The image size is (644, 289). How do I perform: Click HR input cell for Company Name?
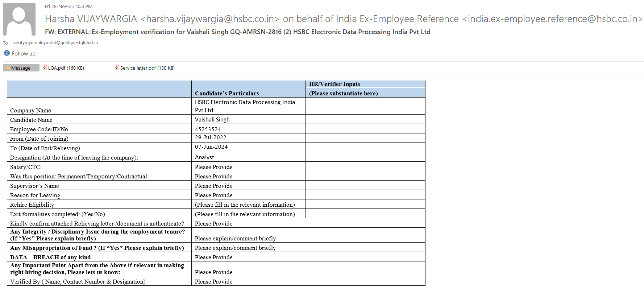(x=365, y=106)
